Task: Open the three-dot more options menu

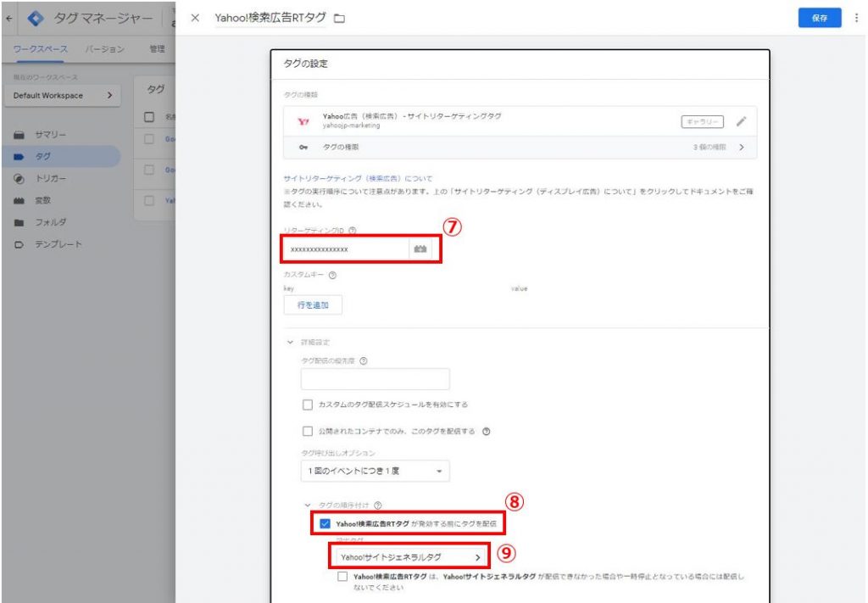Action: (856, 18)
